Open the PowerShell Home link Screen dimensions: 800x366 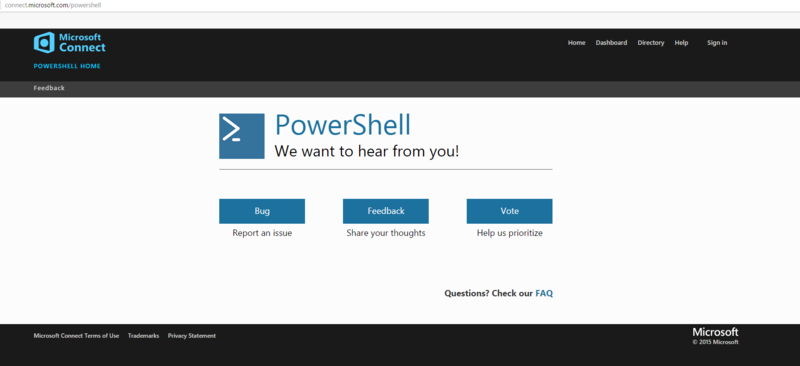[x=67, y=66]
